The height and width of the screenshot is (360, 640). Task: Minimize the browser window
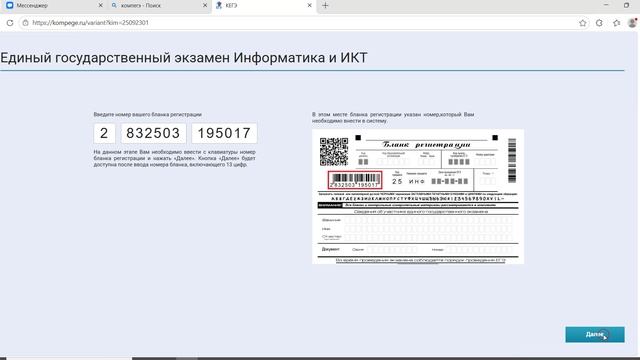[x=606, y=5]
